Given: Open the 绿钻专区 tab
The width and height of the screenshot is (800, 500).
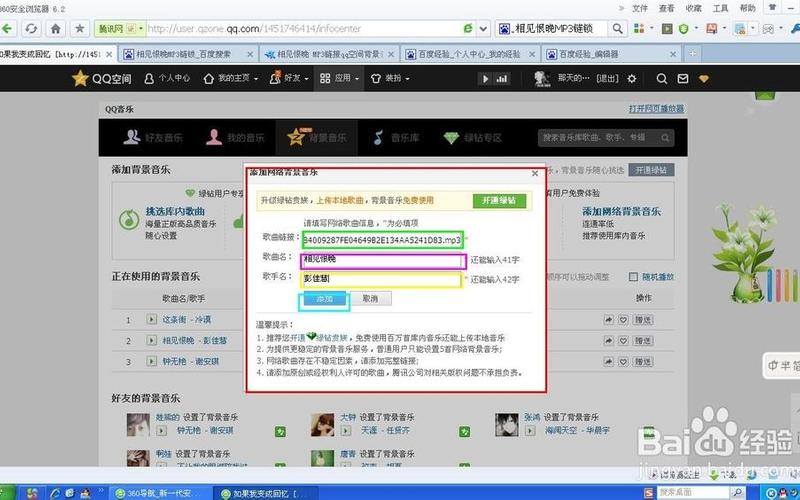Looking at the screenshot, I should (472, 138).
